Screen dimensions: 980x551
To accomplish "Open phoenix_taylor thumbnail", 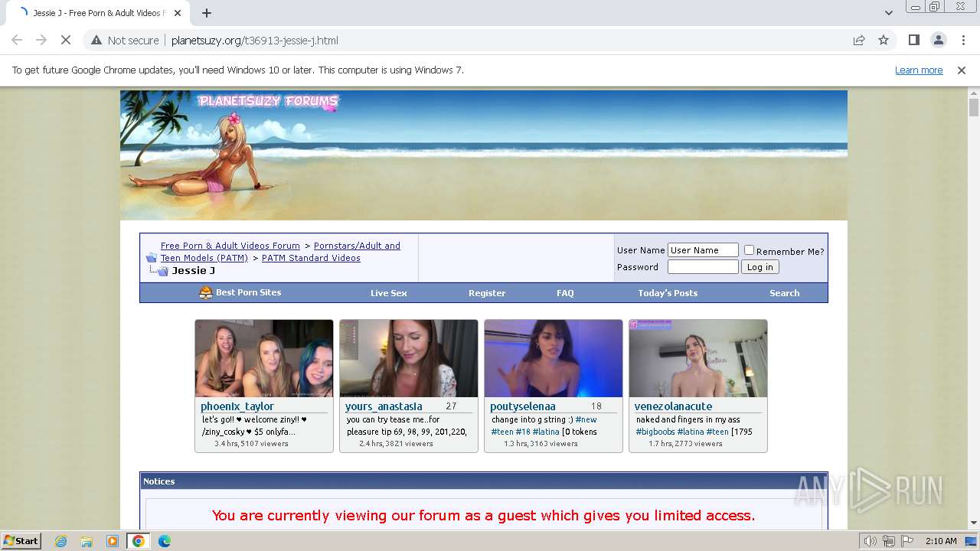I will click(264, 359).
